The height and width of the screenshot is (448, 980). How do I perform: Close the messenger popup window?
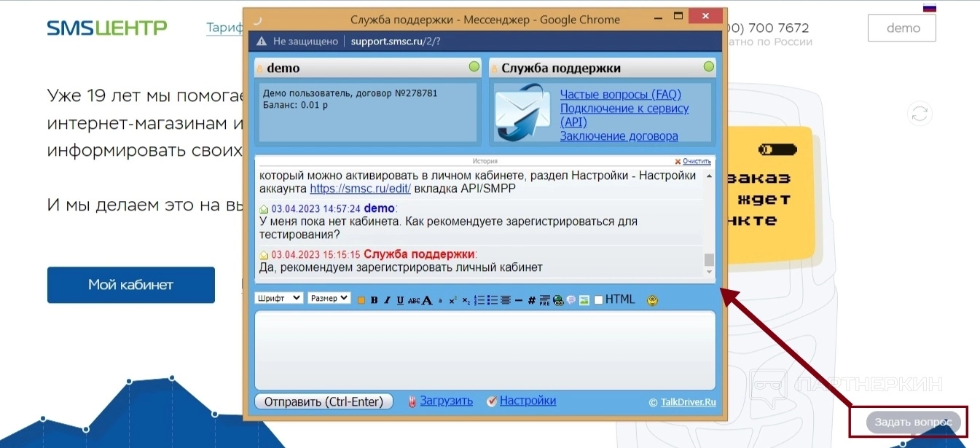tap(706, 16)
